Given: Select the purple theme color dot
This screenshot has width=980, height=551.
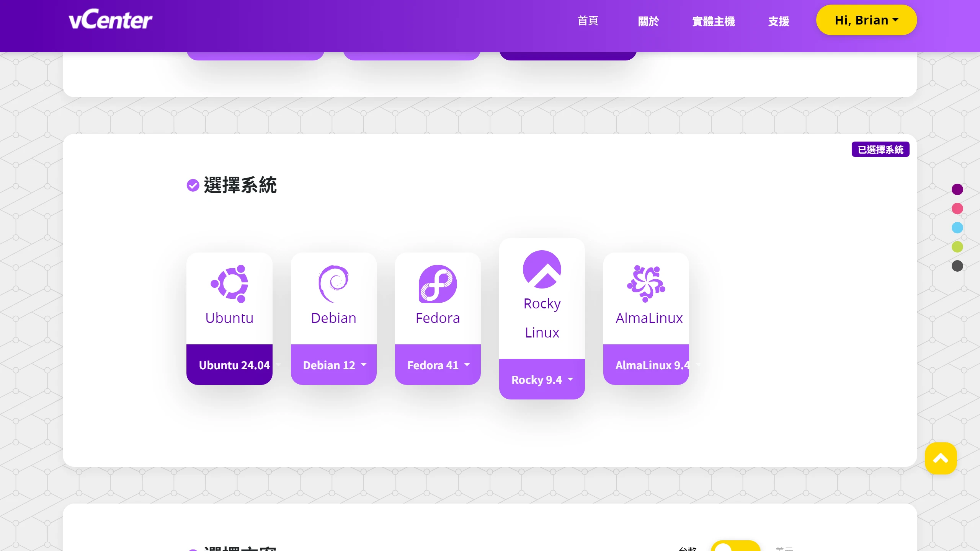Looking at the screenshot, I should coord(957,189).
